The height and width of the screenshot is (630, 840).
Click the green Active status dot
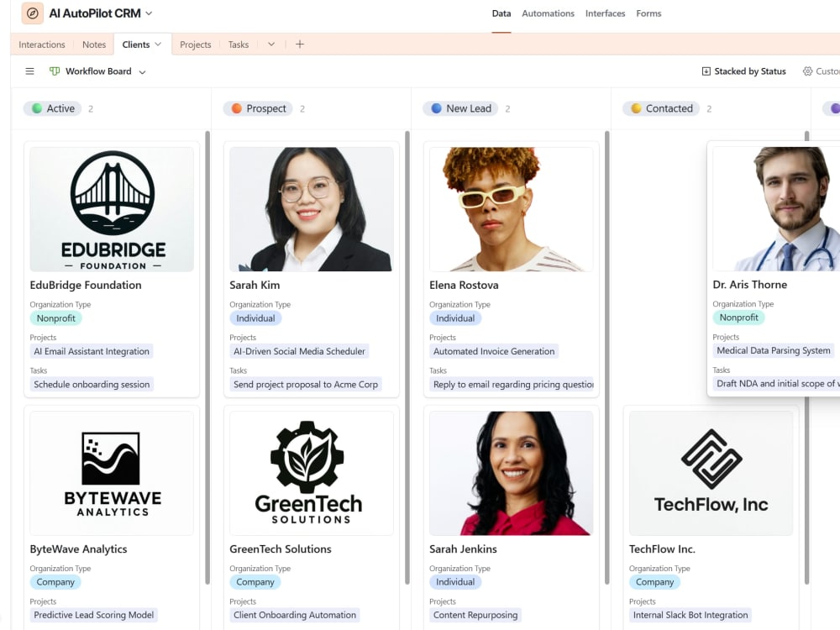[37, 108]
